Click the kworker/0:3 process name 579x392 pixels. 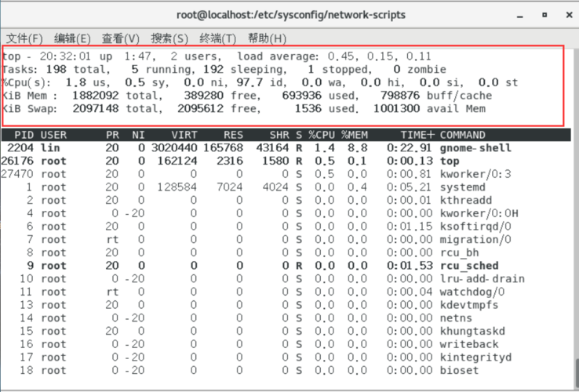tap(475, 174)
